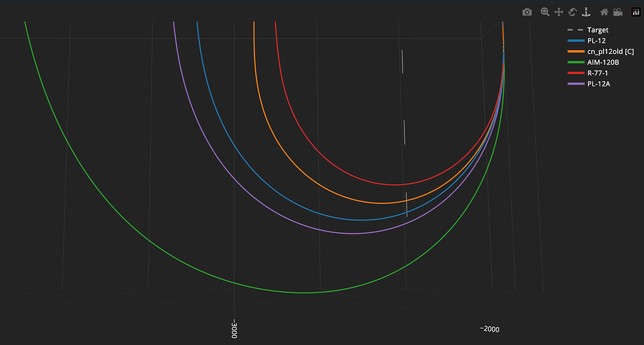Viewport: 644px width, 345px height.
Task: Switch to turntable rotation mode
Action: (x=585, y=12)
